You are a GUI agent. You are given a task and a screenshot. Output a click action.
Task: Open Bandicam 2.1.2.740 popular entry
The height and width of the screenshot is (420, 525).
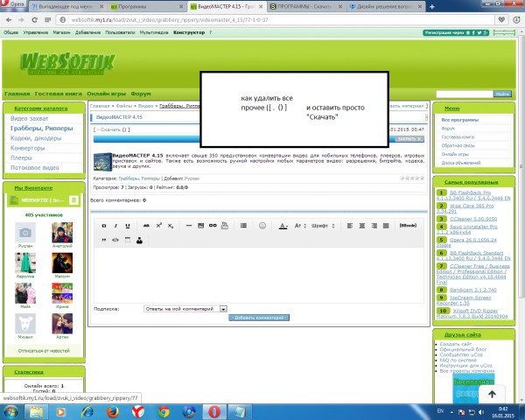(x=473, y=290)
